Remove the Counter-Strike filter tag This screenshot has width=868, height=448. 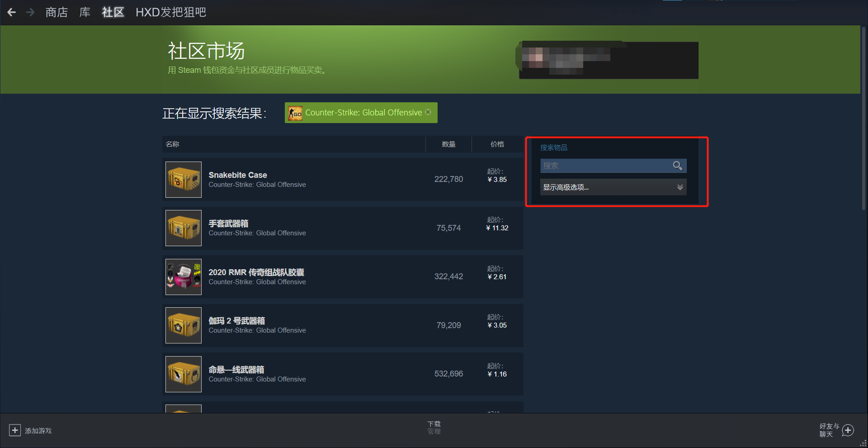coord(428,112)
